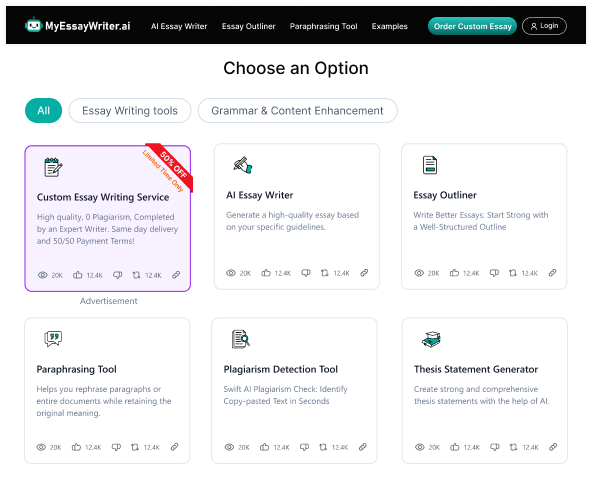This screenshot has width=592, height=484.
Task: Click 'Helps you rephrase paragraphs' description text
Action: pyautogui.click(x=104, y=401)
